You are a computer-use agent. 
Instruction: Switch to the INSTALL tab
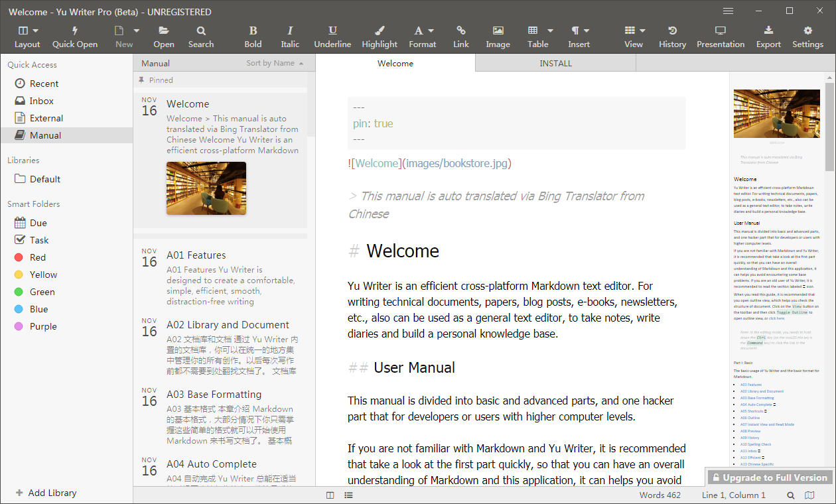point(555,63)
